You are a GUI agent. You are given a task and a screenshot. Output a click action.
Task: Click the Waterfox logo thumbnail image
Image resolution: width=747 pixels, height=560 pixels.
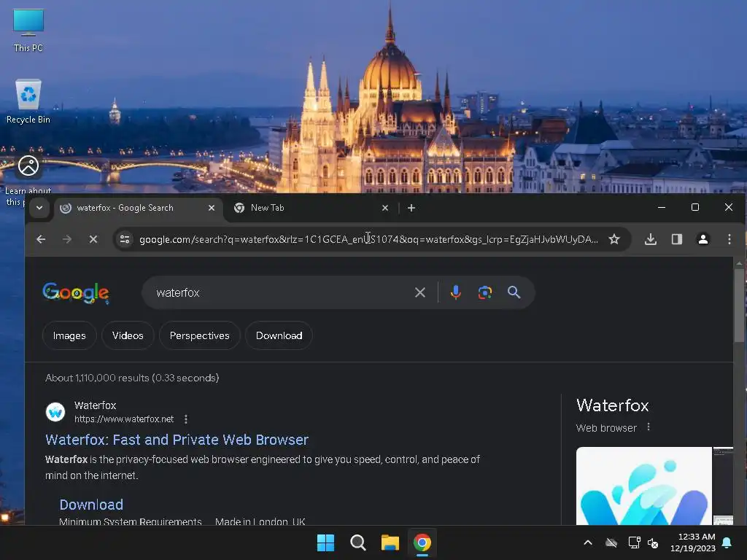(643, 486)
